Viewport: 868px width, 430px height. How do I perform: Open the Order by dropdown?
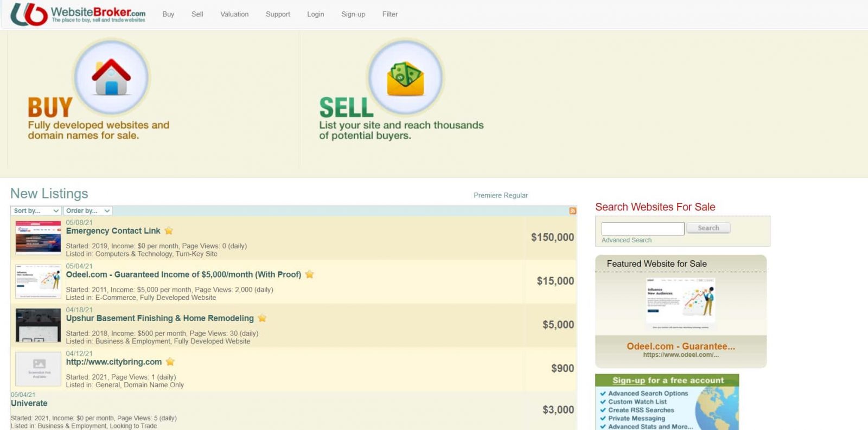(88, 211)
